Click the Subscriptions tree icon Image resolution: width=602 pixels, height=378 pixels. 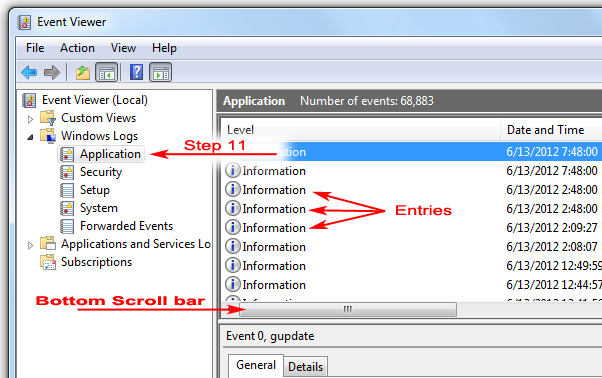[x=48, y=262]
